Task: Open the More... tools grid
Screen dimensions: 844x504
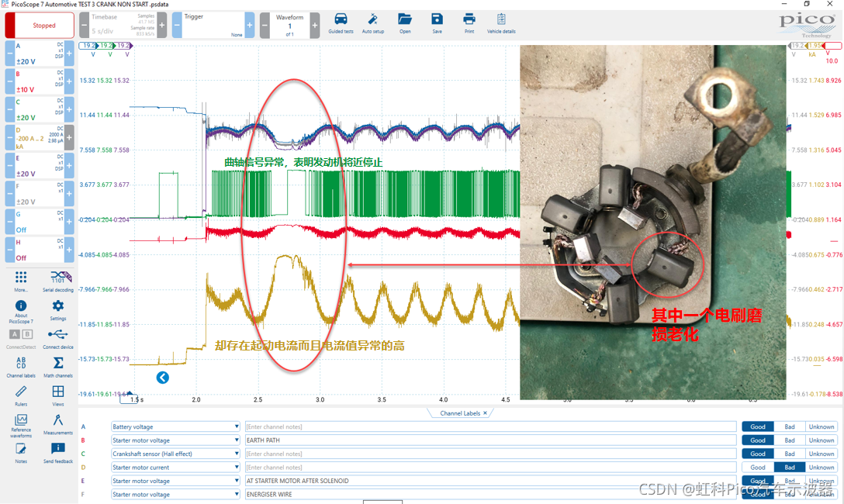Action: (21, 281)
